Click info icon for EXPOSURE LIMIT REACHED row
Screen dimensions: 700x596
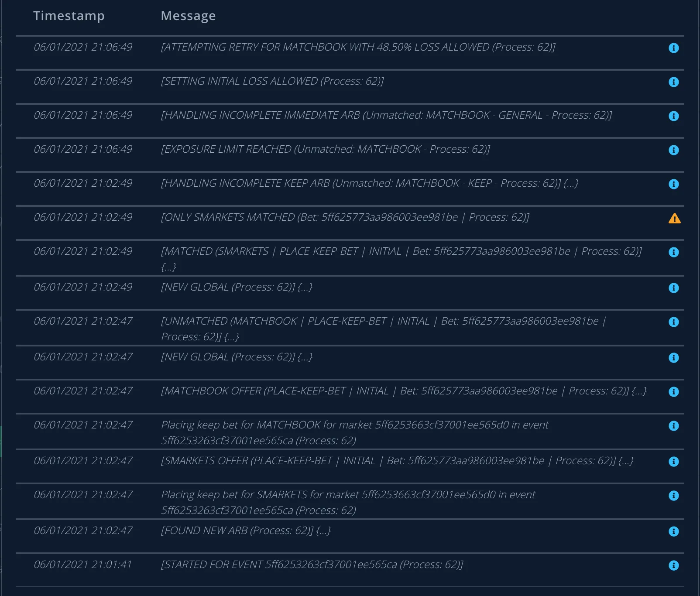pos(674,150)
